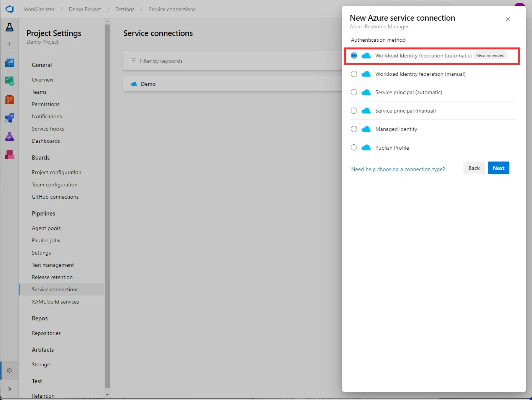Open Project configuration under Boards
The image size is (532, 400).
(56, 172)
